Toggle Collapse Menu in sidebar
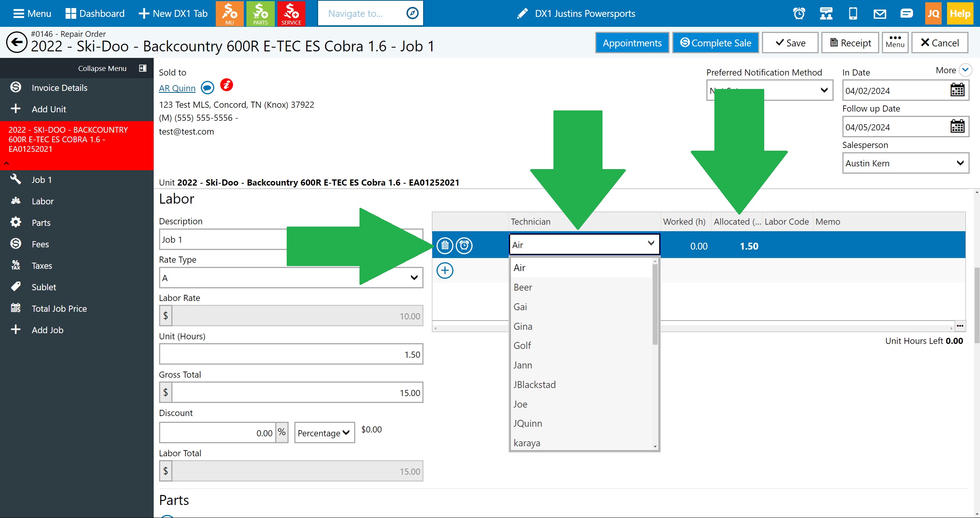This screenshot has height=518, width=980. pyautogui.click(x=143, y=68)
